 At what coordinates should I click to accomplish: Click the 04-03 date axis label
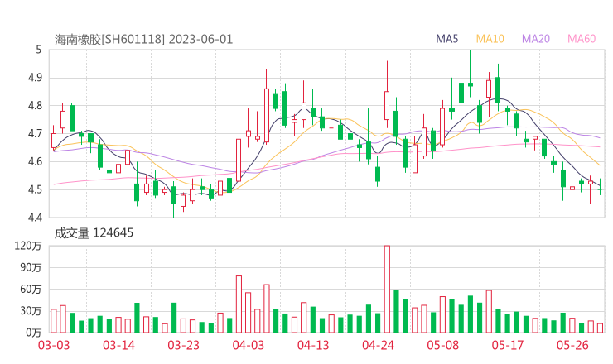(x=249, y=345)
